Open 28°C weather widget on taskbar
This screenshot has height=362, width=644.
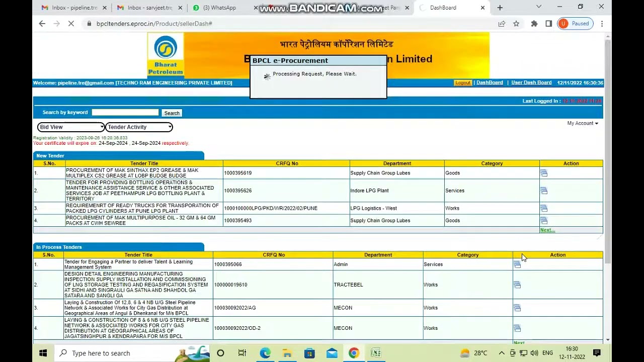(474, 353)
